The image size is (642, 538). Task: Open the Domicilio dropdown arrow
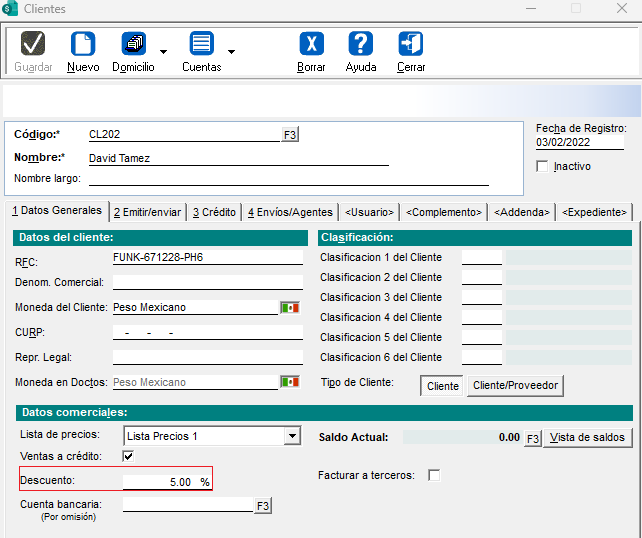pos(163,51)
